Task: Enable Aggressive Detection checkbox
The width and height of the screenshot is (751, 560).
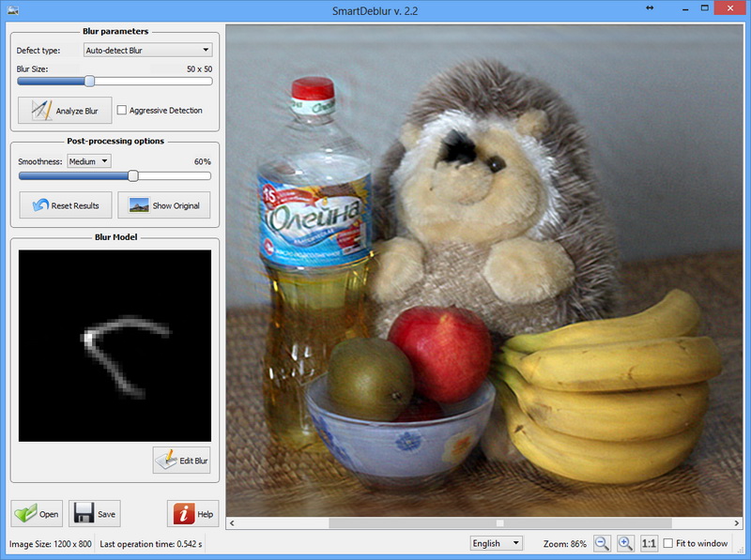Action: click(122, 110)
